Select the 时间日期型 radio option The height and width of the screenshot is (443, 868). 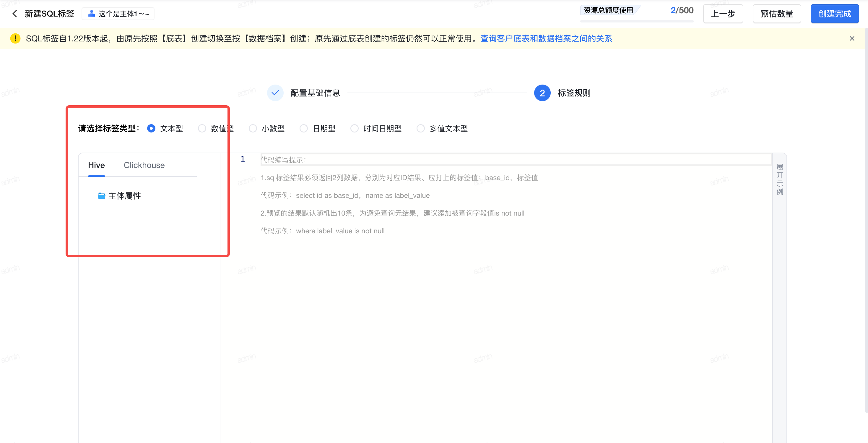point(355,129)
